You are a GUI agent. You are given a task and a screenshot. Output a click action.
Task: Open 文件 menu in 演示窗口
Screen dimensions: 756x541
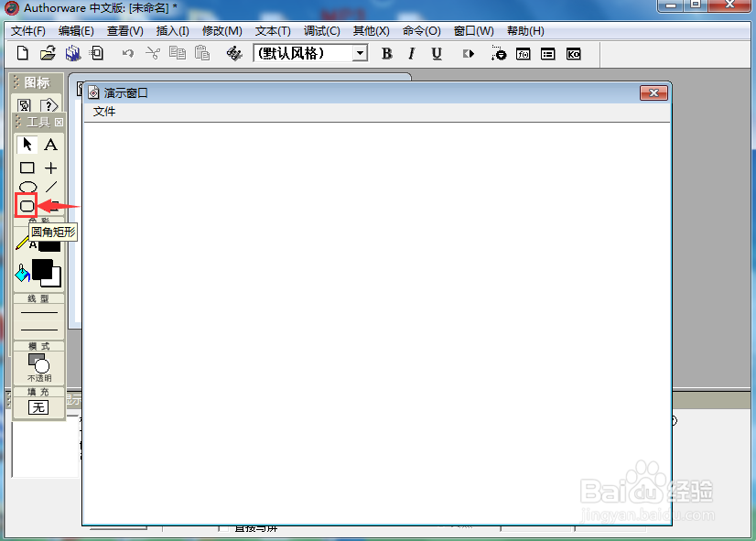(104, 112)
